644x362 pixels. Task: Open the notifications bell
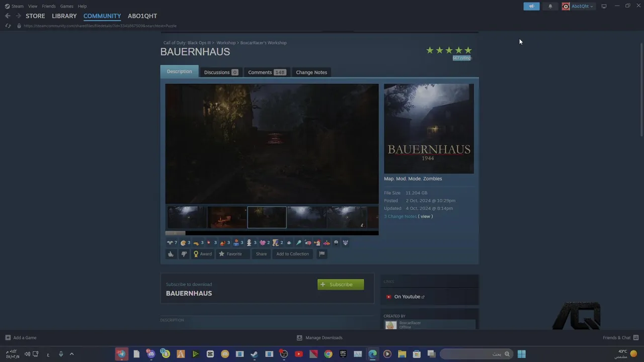[x=550, y=6]
